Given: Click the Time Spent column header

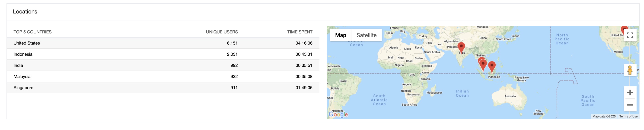Looking at the screenshot, I should [300, 32].
